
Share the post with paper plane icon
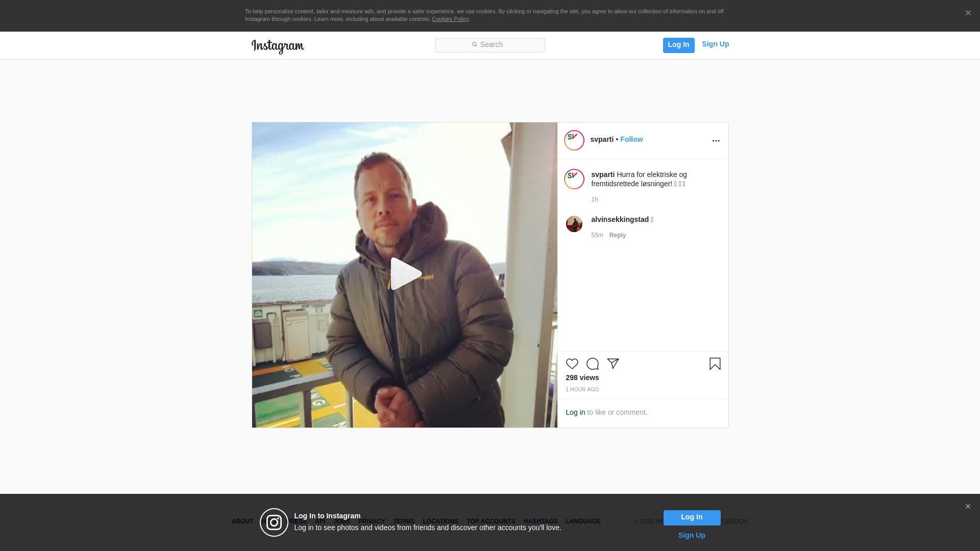613,364
